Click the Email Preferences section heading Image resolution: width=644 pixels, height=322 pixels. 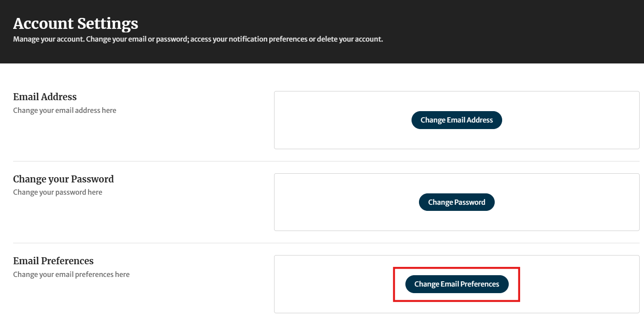53,261
